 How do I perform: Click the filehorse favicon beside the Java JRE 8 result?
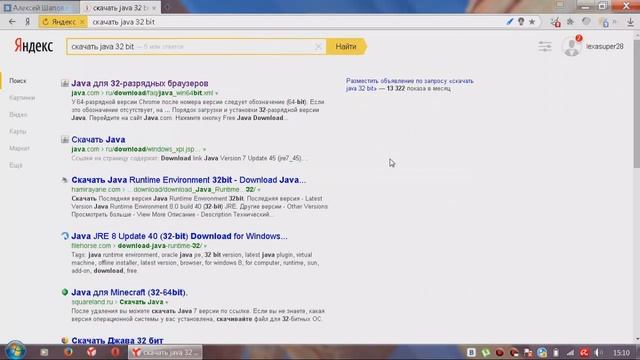pos(64,236)
